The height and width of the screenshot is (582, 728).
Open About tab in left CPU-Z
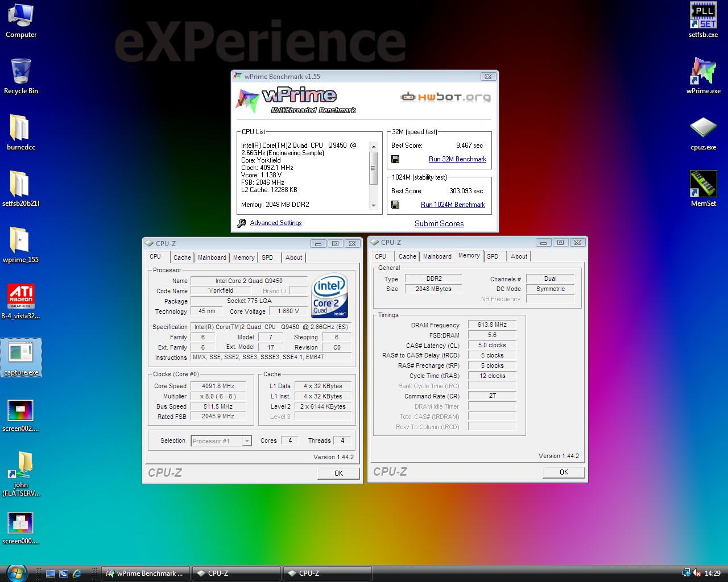tap(294, 257)
